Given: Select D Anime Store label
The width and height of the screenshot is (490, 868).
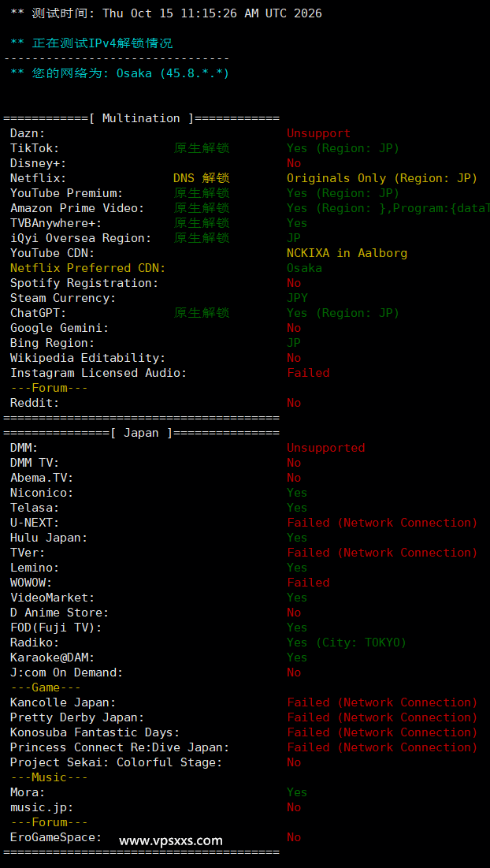Looking at the screenshot, I should [59, 613].
